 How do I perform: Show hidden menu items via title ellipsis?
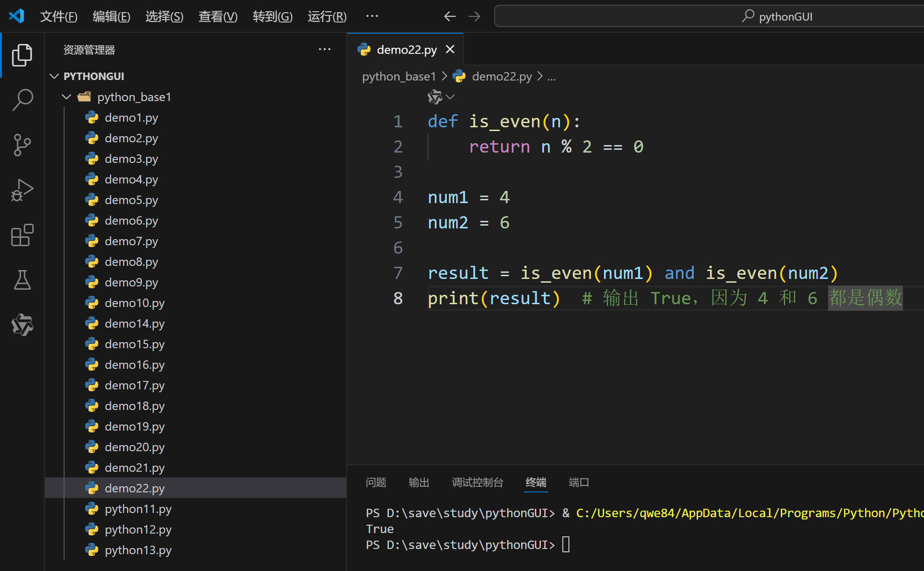372,16
